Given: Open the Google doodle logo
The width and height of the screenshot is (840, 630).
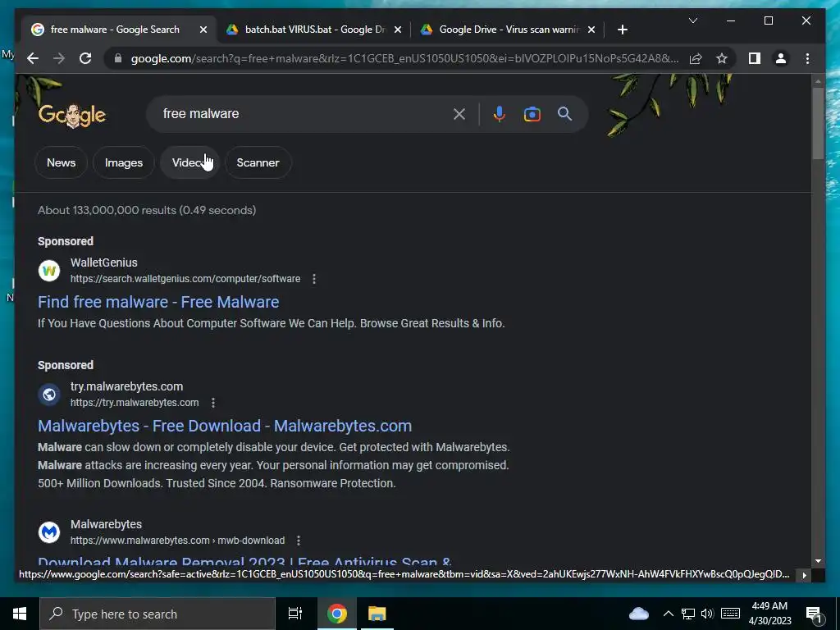Looking at the screenshot, I should click(x=72, y=115).
